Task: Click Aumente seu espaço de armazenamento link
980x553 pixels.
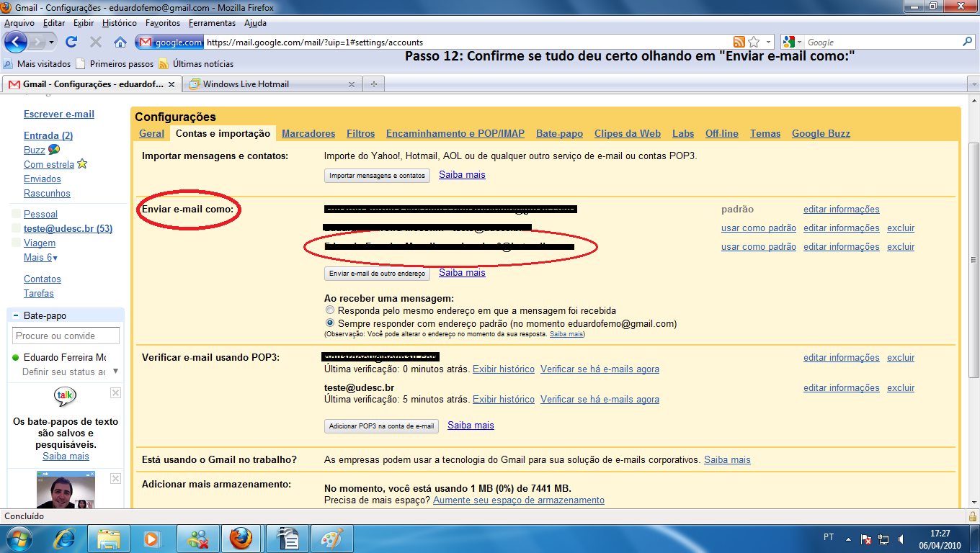Action: point(519,500)
